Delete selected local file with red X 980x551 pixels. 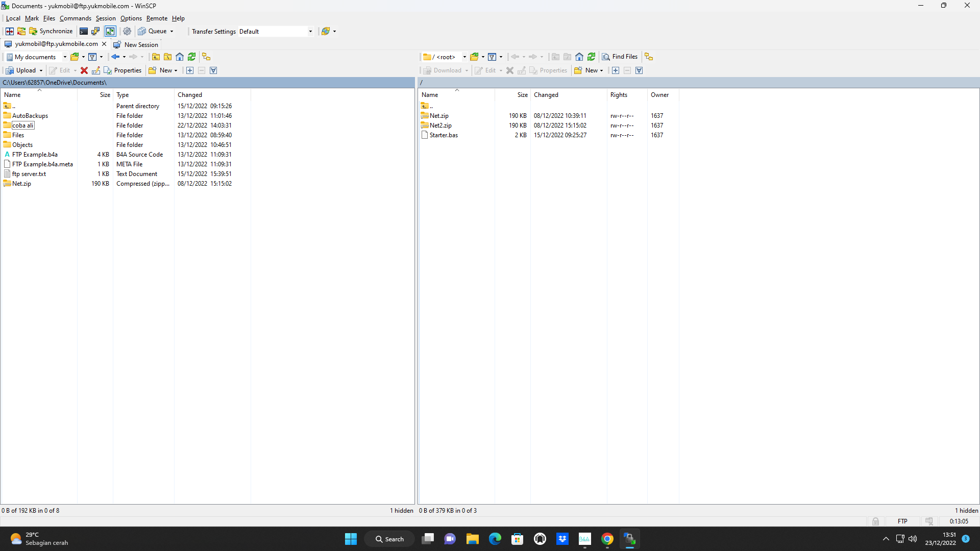84,70
